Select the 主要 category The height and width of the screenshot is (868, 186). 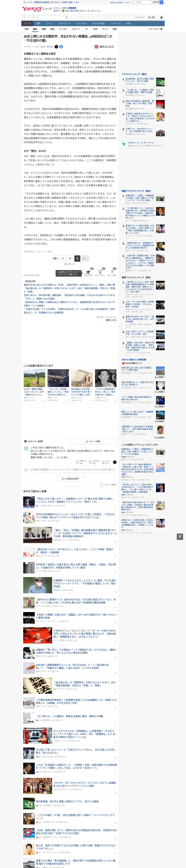click(x=26, y=29)
